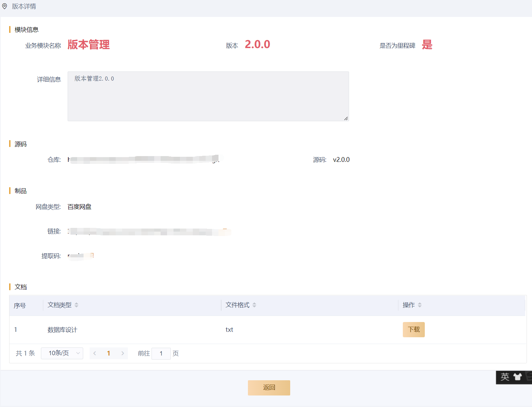This screenshot has height=407, width=532.
Task: Click the location pin icon beside 版本详情
Action: coord(5,6)
